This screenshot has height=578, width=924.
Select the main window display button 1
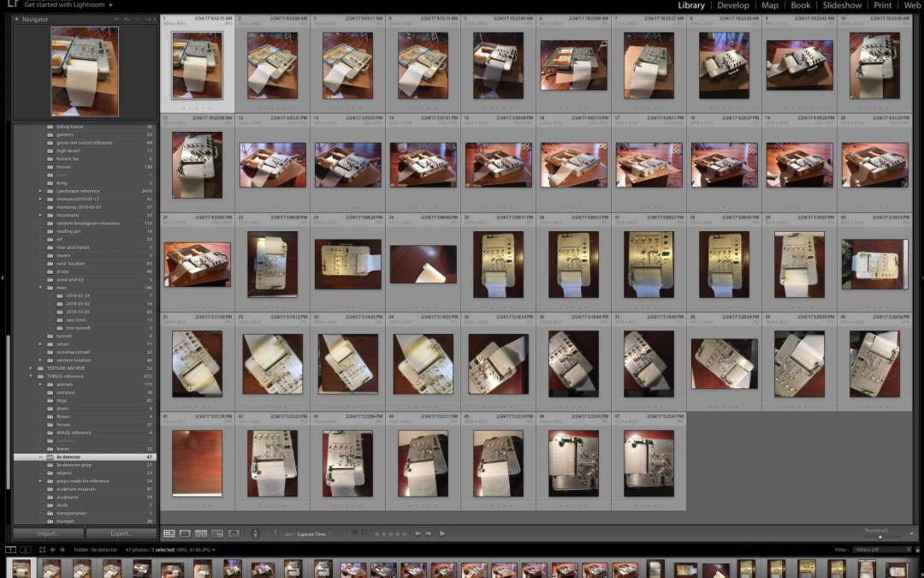click(10, 550)
